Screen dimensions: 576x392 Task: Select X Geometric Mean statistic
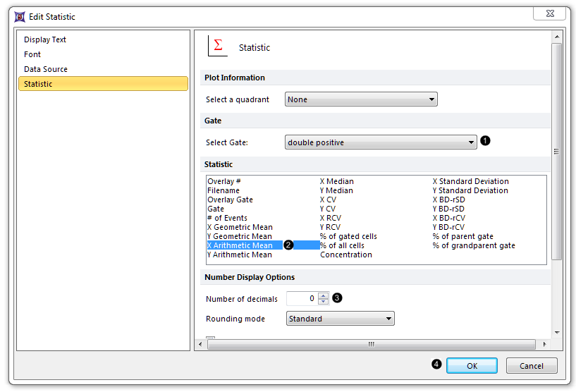click(240, 227)
